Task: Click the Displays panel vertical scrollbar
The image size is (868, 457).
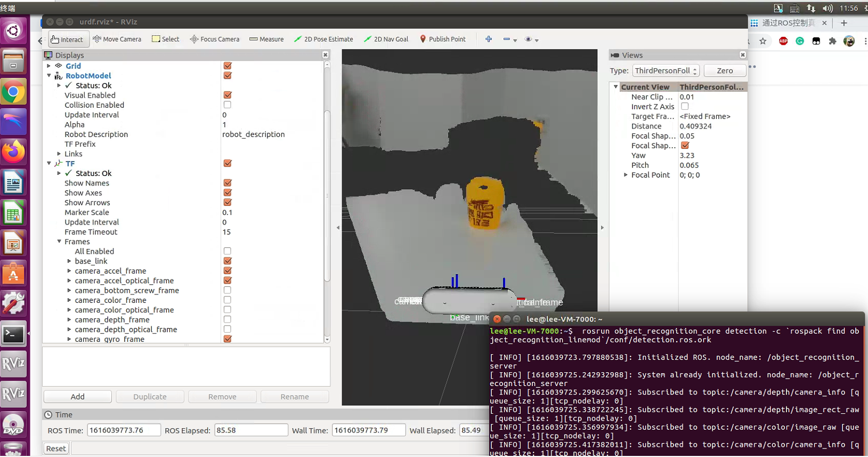Action: (327, 195)
